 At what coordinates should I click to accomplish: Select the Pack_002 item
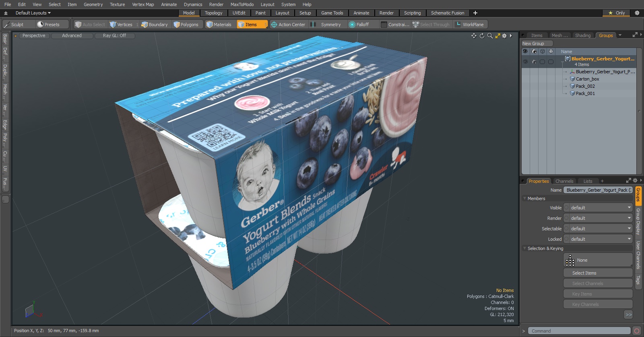point(585,86)
